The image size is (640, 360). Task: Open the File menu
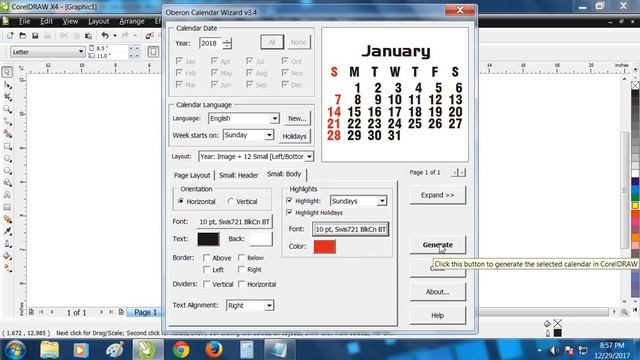(24, 21)
